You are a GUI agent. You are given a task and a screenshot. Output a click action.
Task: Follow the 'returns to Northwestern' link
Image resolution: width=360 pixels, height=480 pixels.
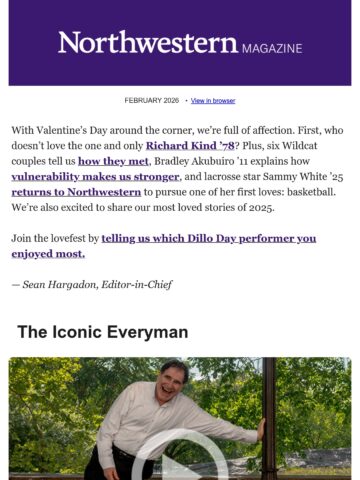pos(76,192)
